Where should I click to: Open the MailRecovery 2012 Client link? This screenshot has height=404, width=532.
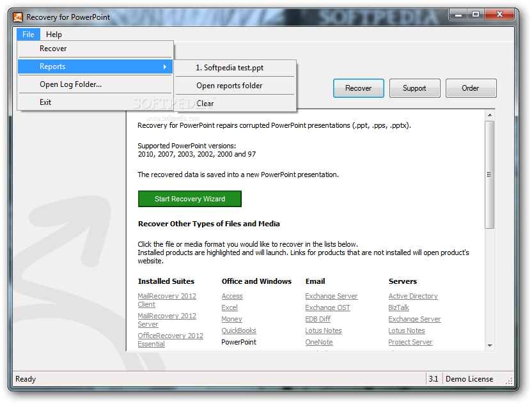[x=167, y=300]
